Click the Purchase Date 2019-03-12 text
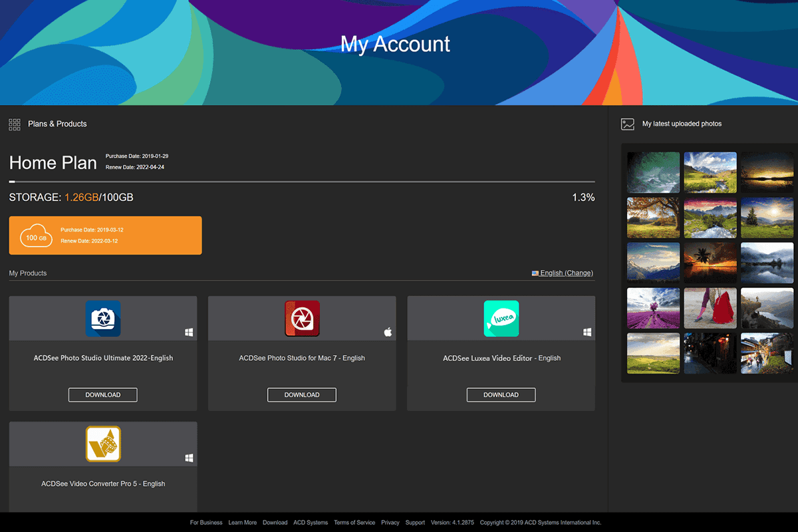The image size is (798, 532). [x=92, y=230]
